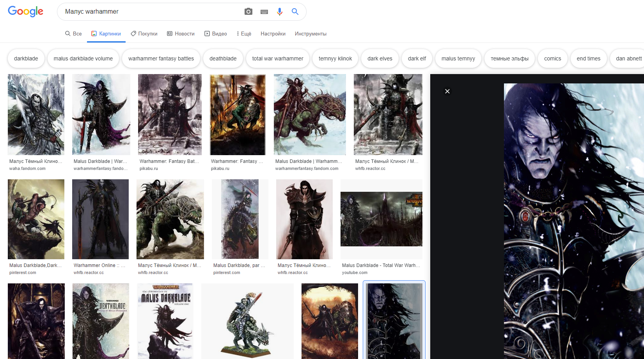The height and width of the screenshot is (359, 644).
Task: Filter by end times chip
Action: point(589,58)
